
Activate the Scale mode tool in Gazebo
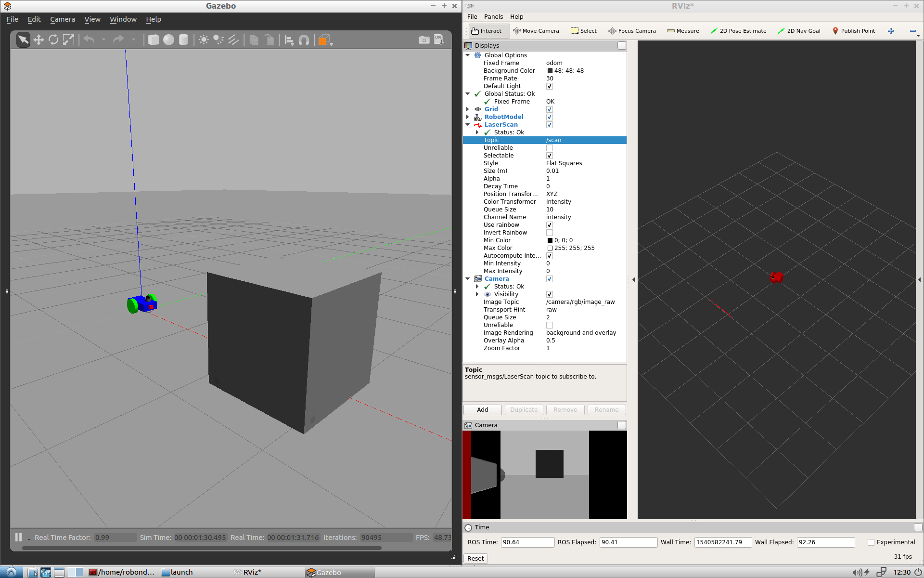[x=69, y=39]
